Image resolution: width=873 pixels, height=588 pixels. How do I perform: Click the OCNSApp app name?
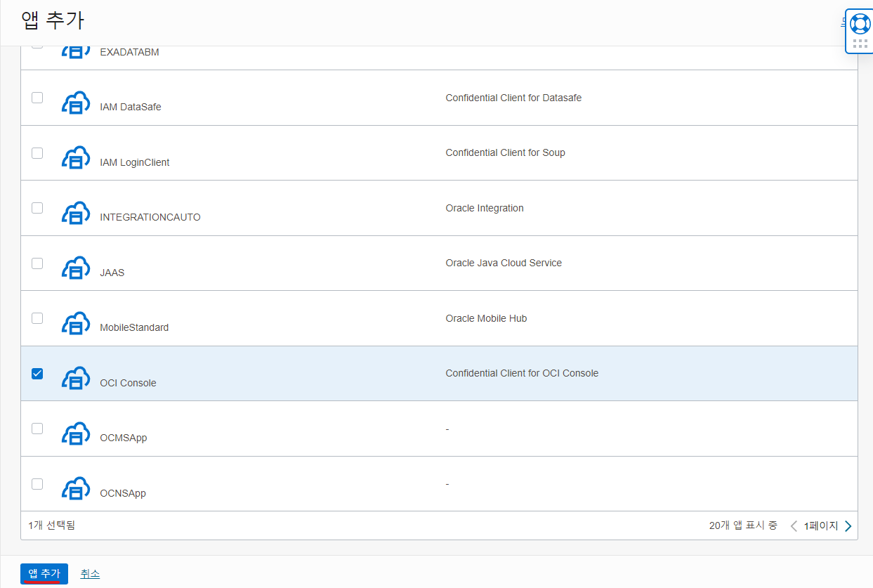click(x=123, y=493)
